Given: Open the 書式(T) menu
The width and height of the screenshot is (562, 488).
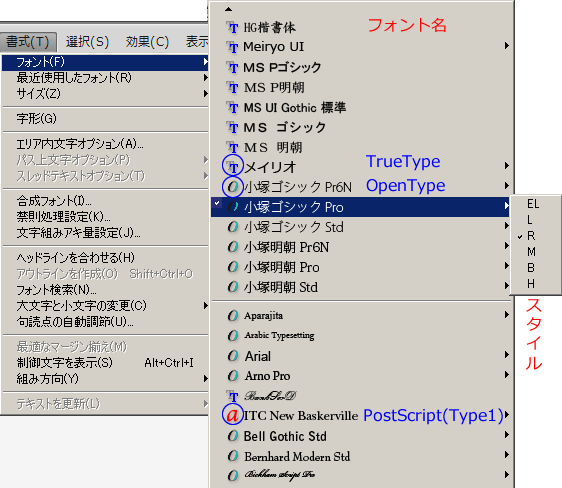Looking at the screenshot, I should 28,42.
